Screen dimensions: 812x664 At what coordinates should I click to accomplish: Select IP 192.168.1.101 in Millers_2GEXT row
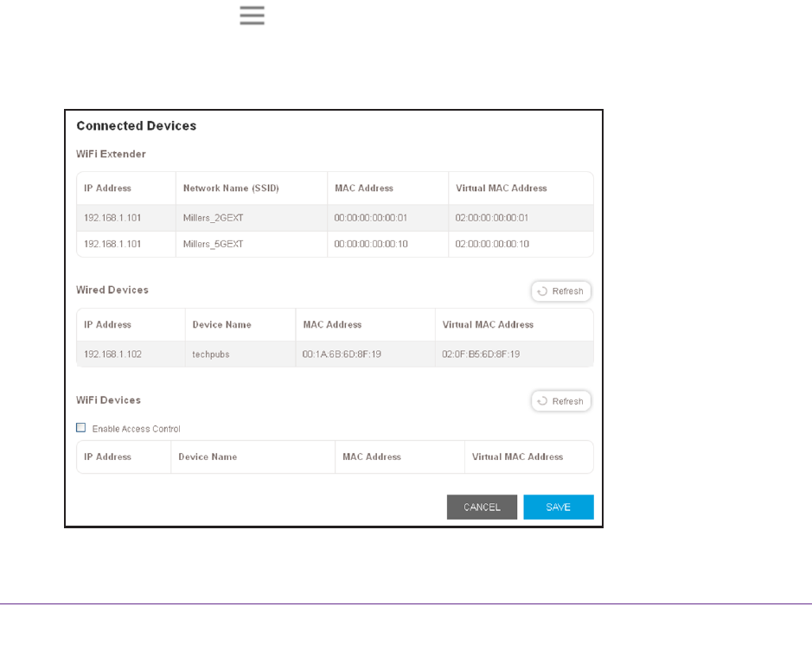[112, 218]
